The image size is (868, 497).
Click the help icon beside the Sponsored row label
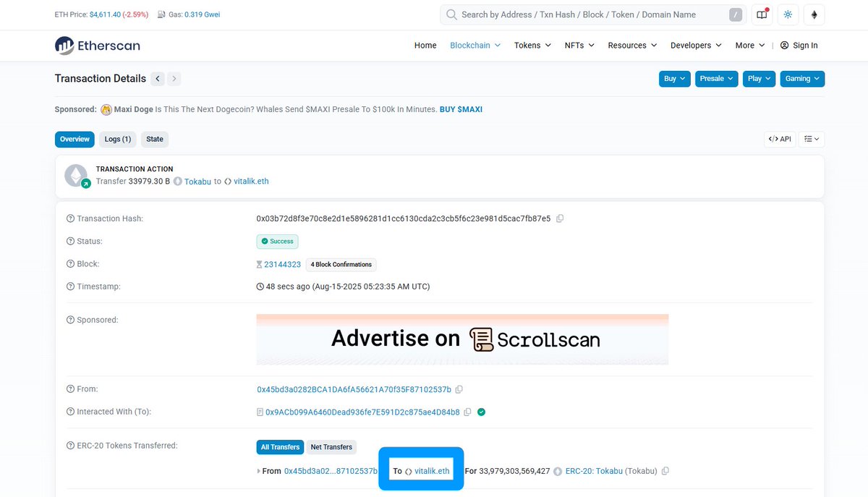70,320
